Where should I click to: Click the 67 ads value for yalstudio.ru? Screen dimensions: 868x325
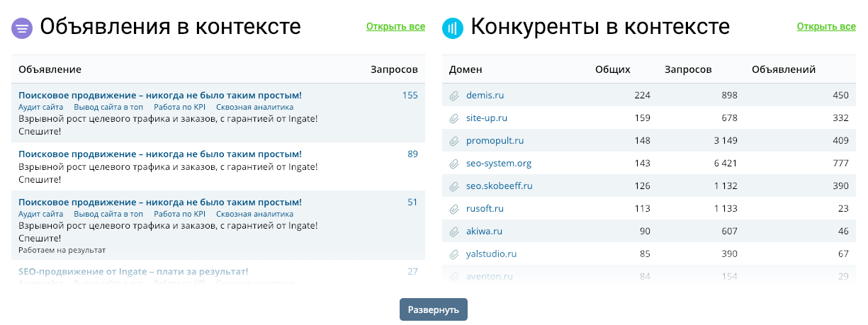(x=843, y=254)
